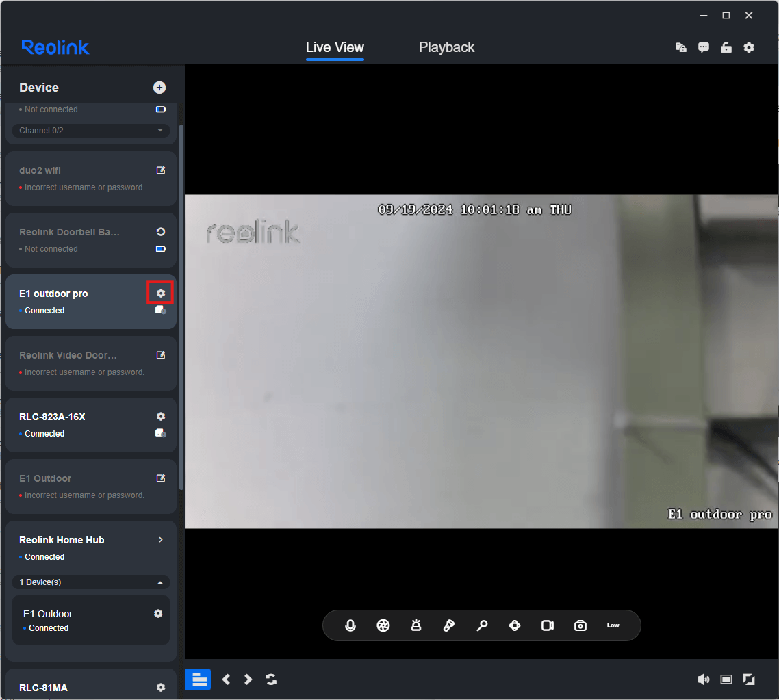Click the E1 outdoor pro live video feed
Screen dimensions: 779x700
481,361
